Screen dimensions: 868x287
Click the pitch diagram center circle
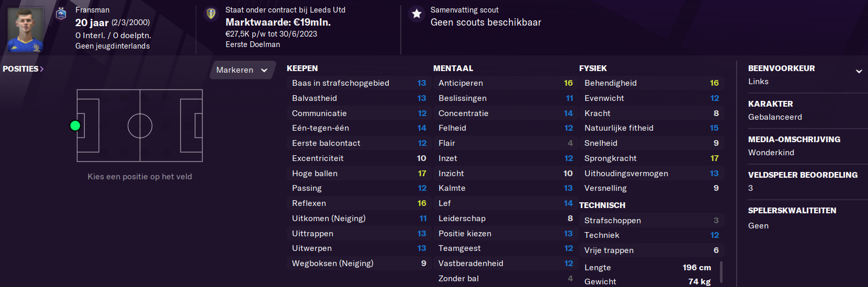pos(140,126)
